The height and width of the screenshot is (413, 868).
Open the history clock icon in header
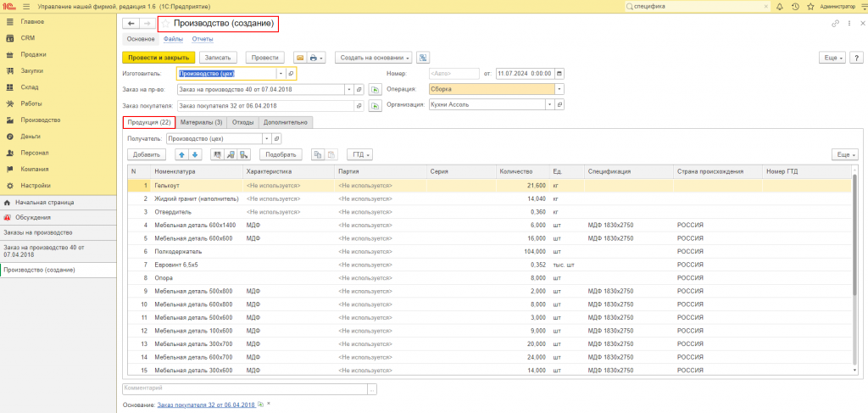[x=795, y=7]
